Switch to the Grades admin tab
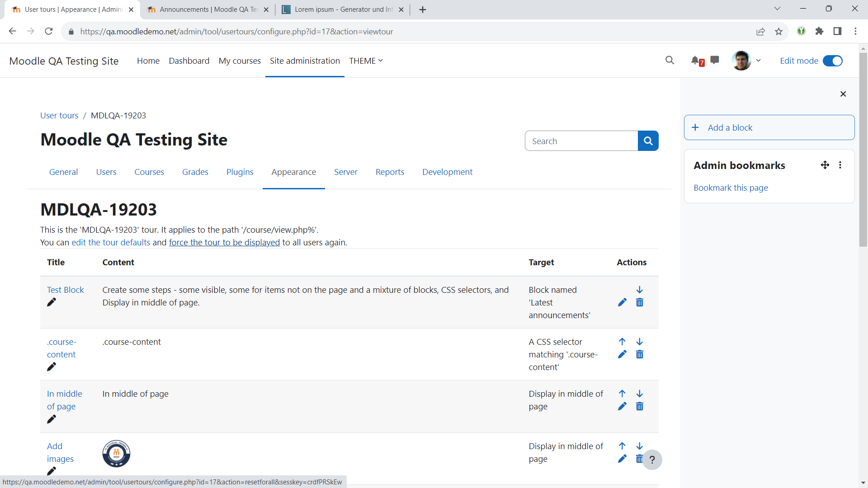 point(195,172)
